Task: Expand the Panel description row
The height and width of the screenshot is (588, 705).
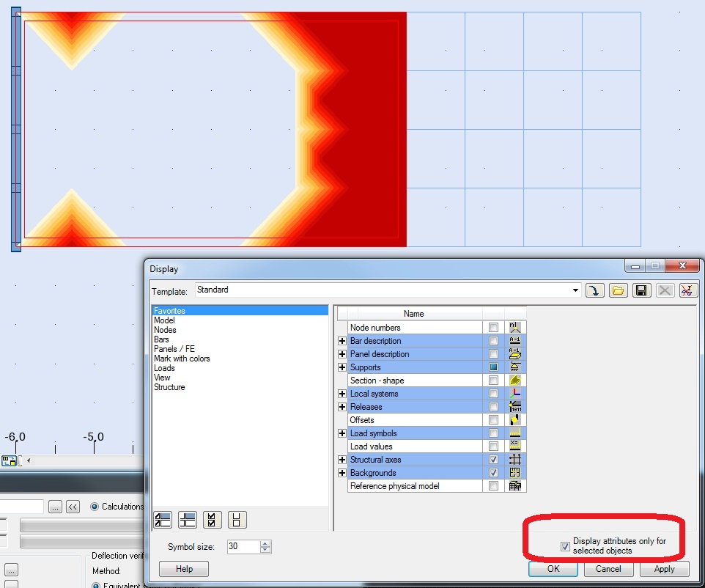Action: (x=342, y=354)
